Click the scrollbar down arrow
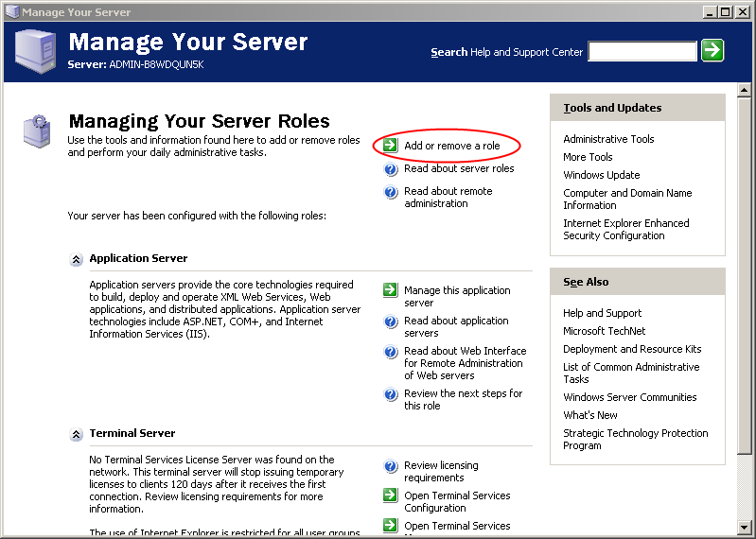Viewport: 756px width, 539px height. (x=744, y=527)
